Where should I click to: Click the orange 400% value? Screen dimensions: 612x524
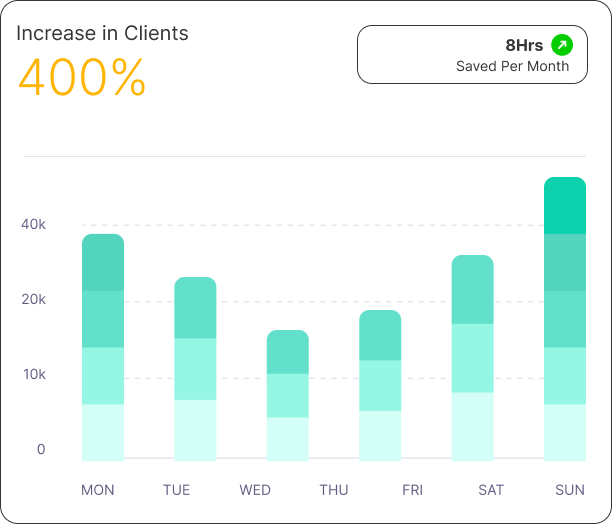coord(82,77)
